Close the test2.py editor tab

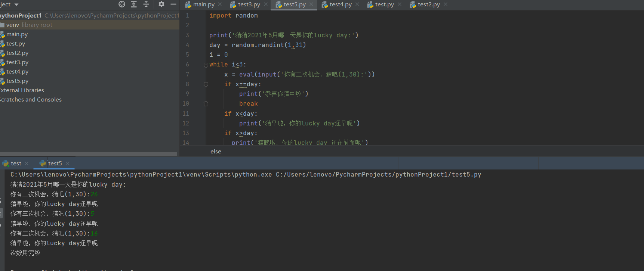pyautogui.click(x=446, y=4)
